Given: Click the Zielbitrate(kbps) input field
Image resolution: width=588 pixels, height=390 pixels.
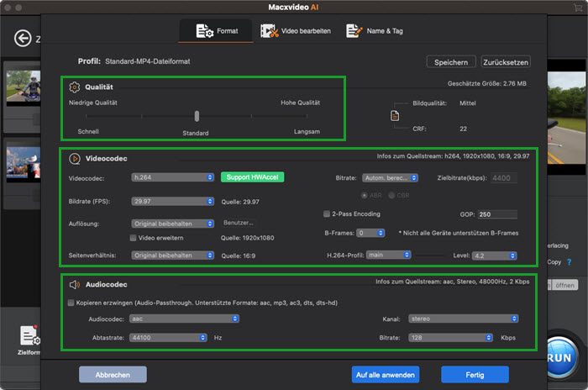Looking at the screenshot, I should [x=504, y=178].
